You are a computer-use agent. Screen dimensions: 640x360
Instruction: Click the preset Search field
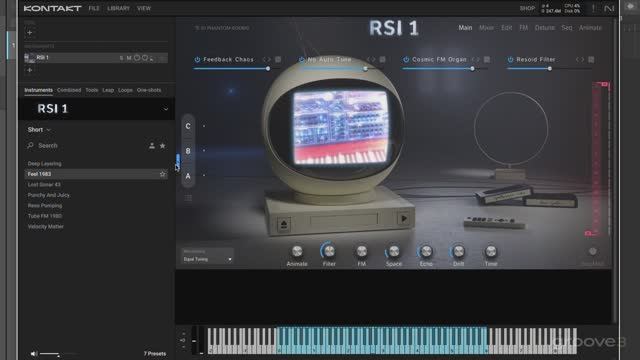click(86, 145)
